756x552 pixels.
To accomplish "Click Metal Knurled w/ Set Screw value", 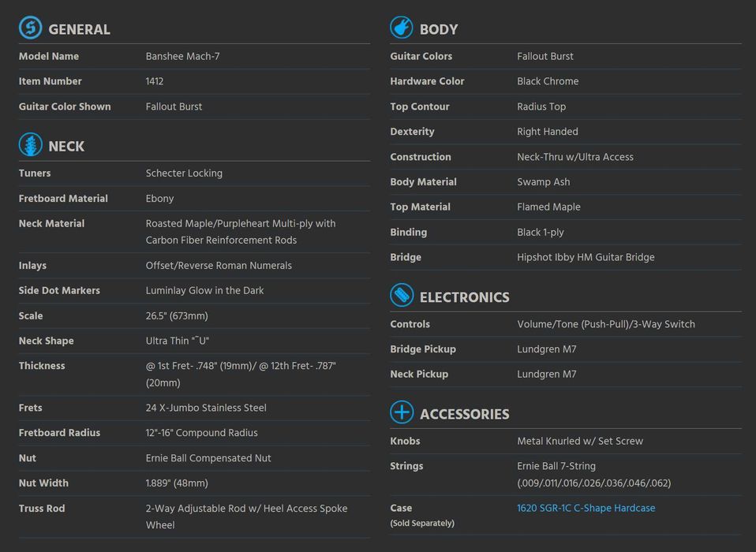I will 580,442.
